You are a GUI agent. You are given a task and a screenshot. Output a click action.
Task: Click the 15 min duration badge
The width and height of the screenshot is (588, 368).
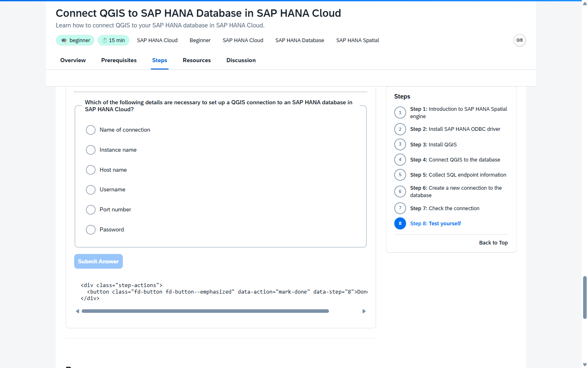[x=114, y=40]
